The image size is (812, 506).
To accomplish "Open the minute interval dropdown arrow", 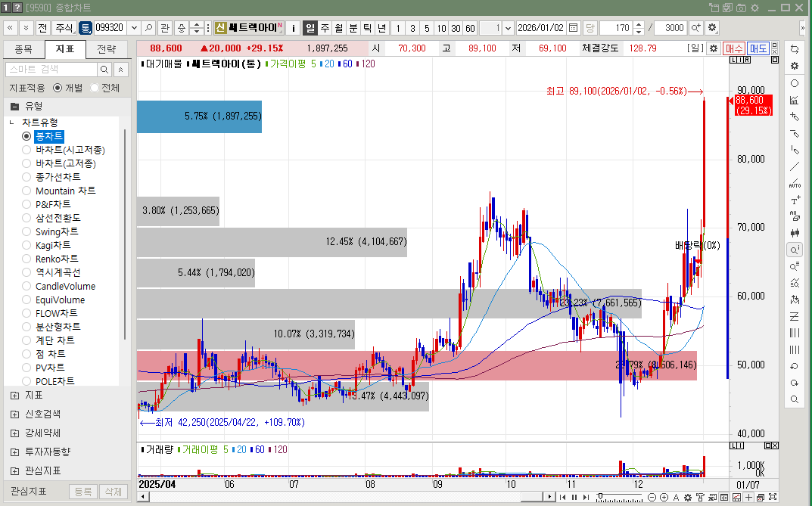I will 508,28.
